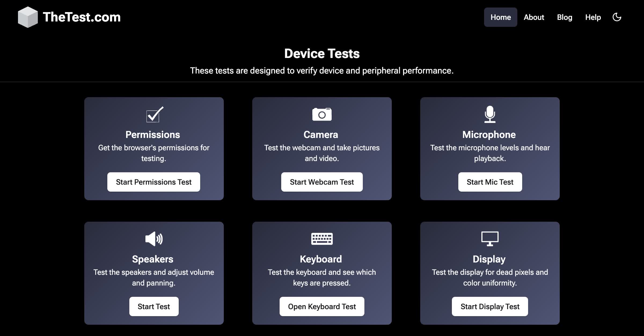Image resolution: width=644 pixels, height=336 pixels.
Task: Click Start Test under Speakers
Action: (x=154, y=306)
